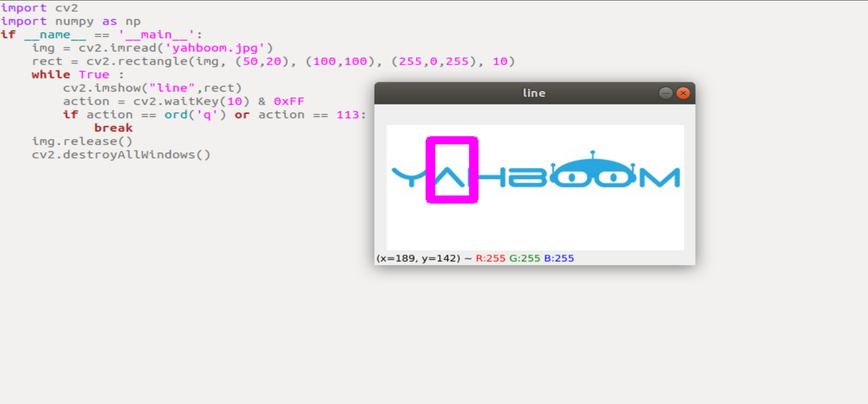Click the "break" keyword
868x404 pixels.
click(x=113, y=128)
